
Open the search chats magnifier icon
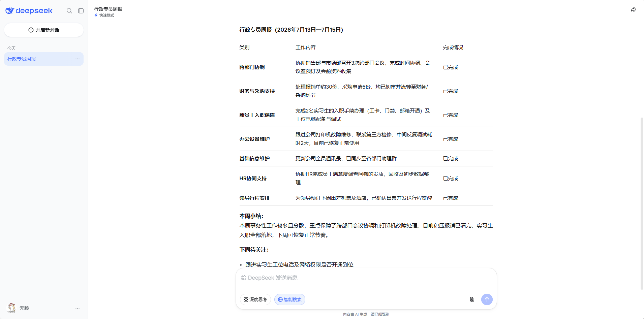click(x=69, y=11)
